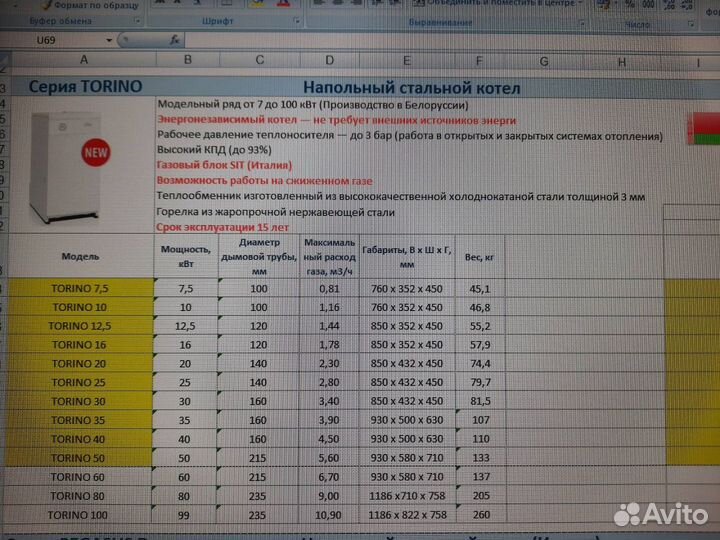Viewport: 720px width, 540px height.
Task: Select the 'TORINO 12,5' model cell
Action: click(80, 326)
